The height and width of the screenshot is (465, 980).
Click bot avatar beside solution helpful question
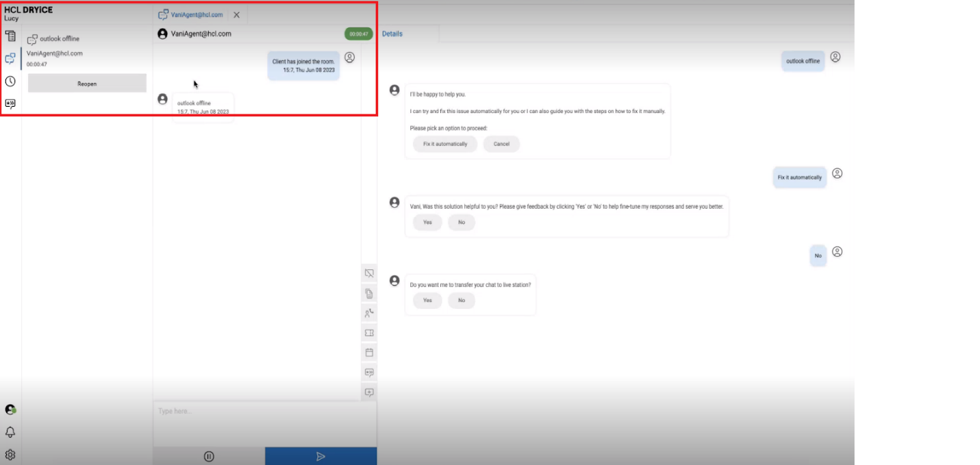pyautogui.click(x=394, y=202)
